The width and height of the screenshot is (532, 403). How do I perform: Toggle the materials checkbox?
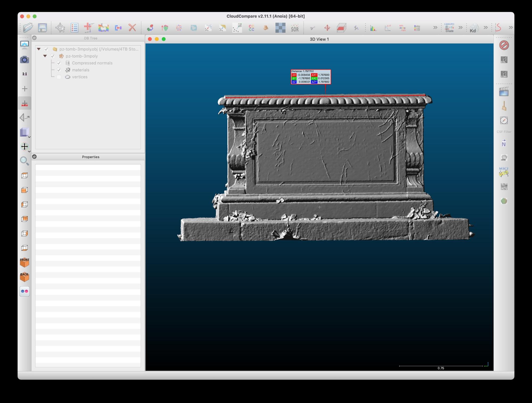pyautogui.click(x=59, y=70)
